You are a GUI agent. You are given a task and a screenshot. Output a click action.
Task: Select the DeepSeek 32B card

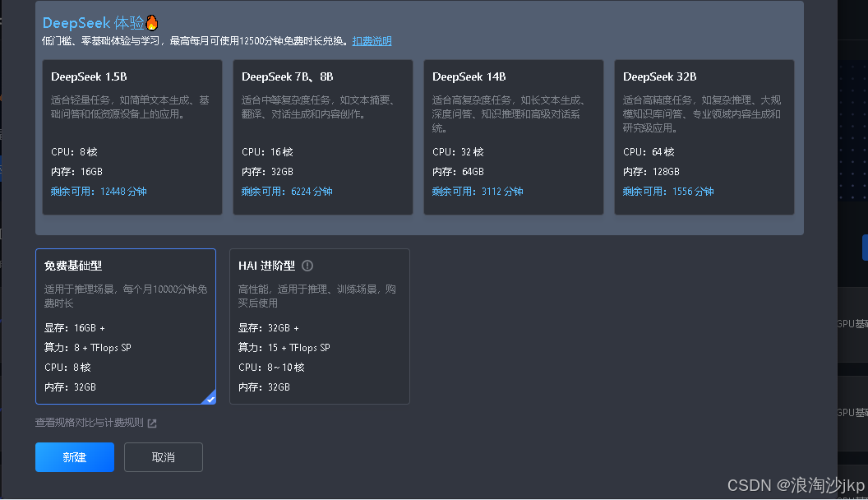(704, 137)
